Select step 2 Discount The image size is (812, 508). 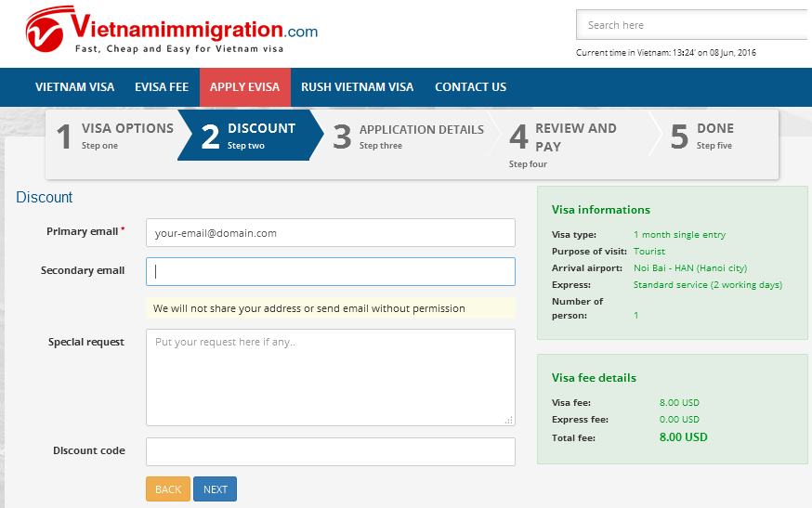coord(248,136)
